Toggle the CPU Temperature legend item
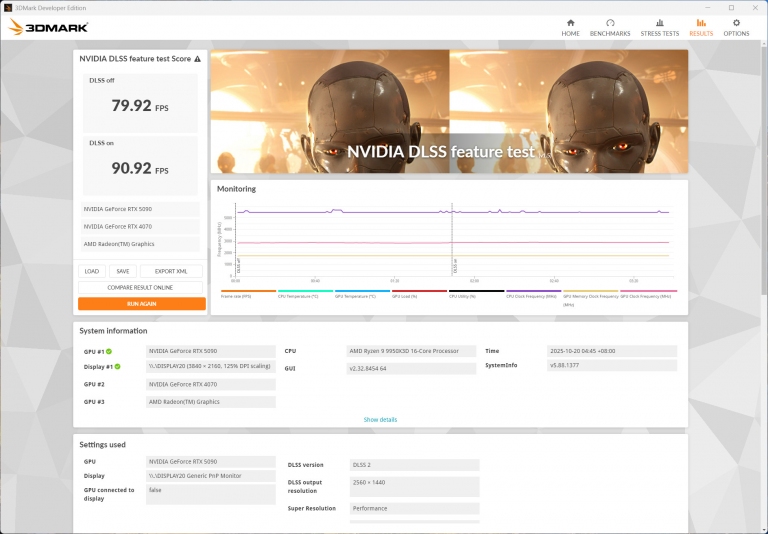Viewport: 768px width, 534px height. pyautogui.click(x=297, y=295)
